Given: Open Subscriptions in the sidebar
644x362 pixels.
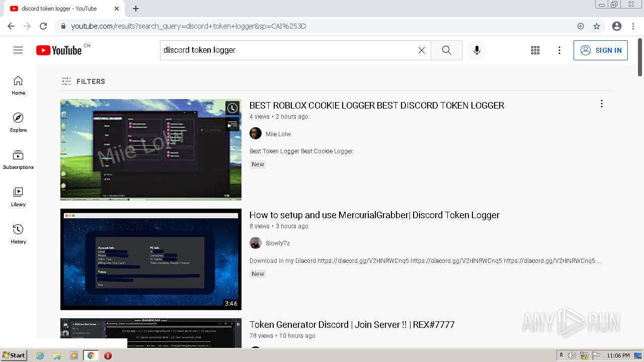Looking at the screenshot, I should (18, 160).
